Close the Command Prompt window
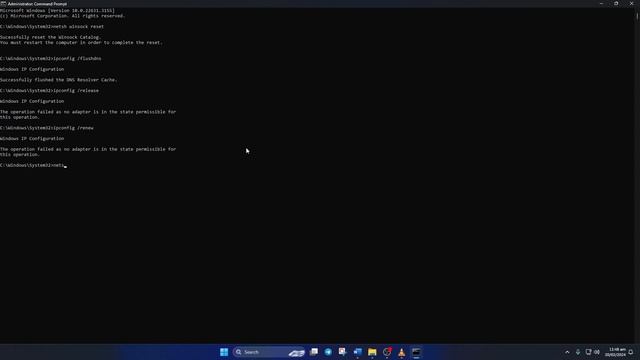 tap(631, 3)
